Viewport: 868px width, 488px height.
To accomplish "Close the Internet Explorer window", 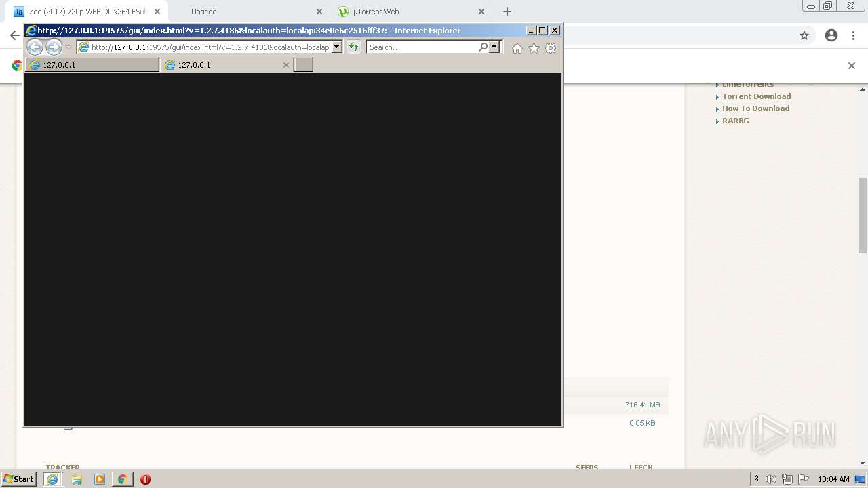I will [555, 30].
